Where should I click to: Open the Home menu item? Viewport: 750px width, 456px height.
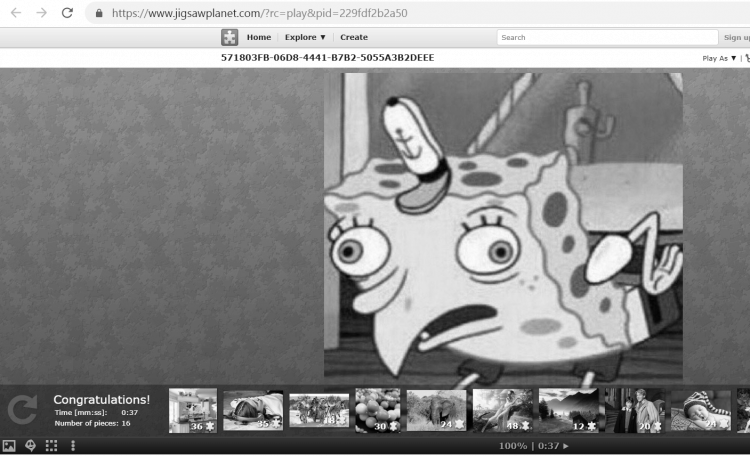click(259, 37)
